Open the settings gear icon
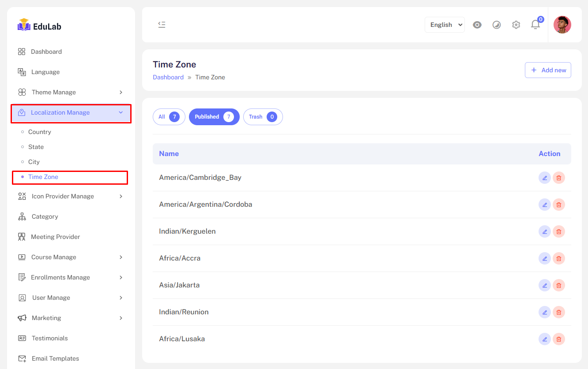Image resolution: width=588 pixels, height=369 pixels. pos(516,25)
